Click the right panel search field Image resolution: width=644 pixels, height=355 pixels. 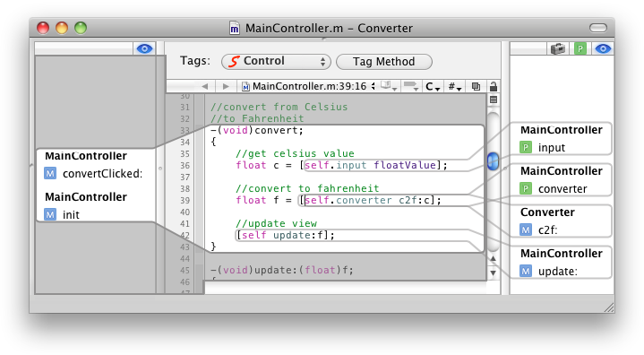point(529,49)
